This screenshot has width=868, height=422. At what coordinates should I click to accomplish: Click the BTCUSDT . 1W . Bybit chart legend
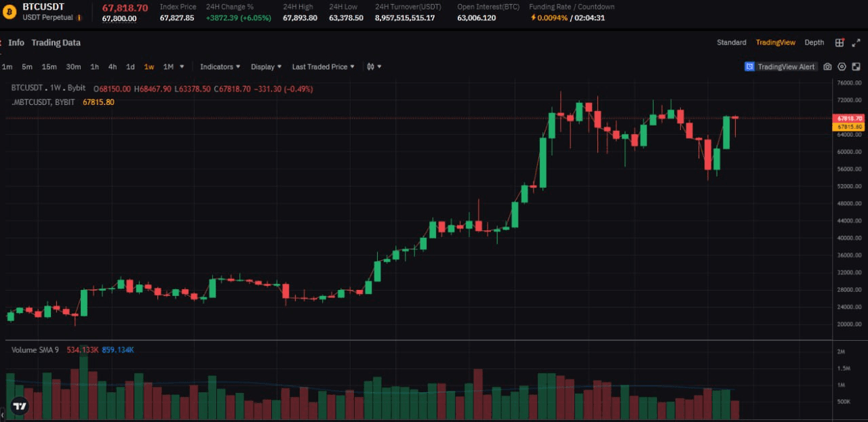(x=49, y=89)
